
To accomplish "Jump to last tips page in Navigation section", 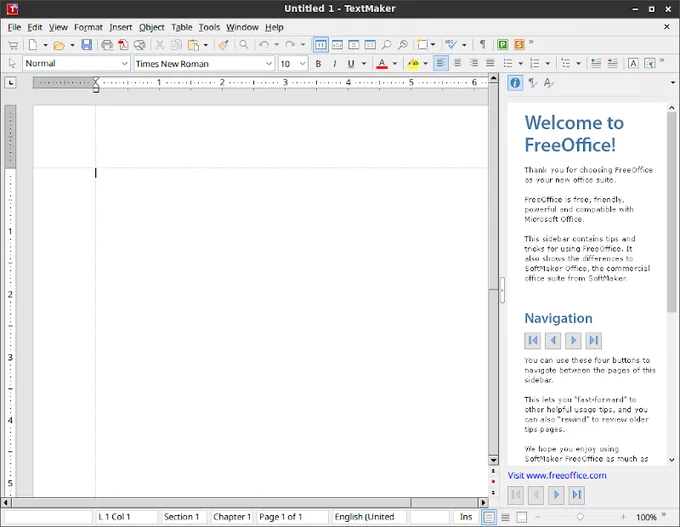I will [x=594, y=340].
